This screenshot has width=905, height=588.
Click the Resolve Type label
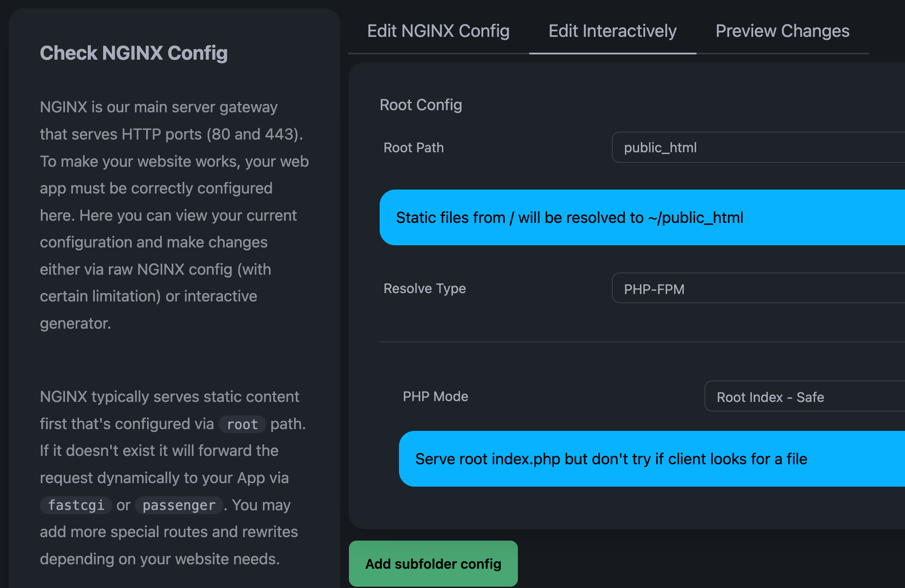tap(424, 289)
